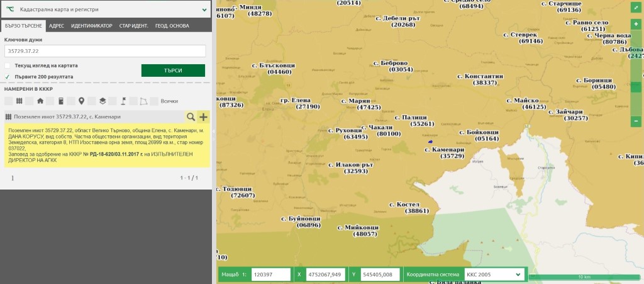Screen dimensions: 644x284
Task: Switch to the 'АДРЕС' tab
Action: click(x=57, y=26)
